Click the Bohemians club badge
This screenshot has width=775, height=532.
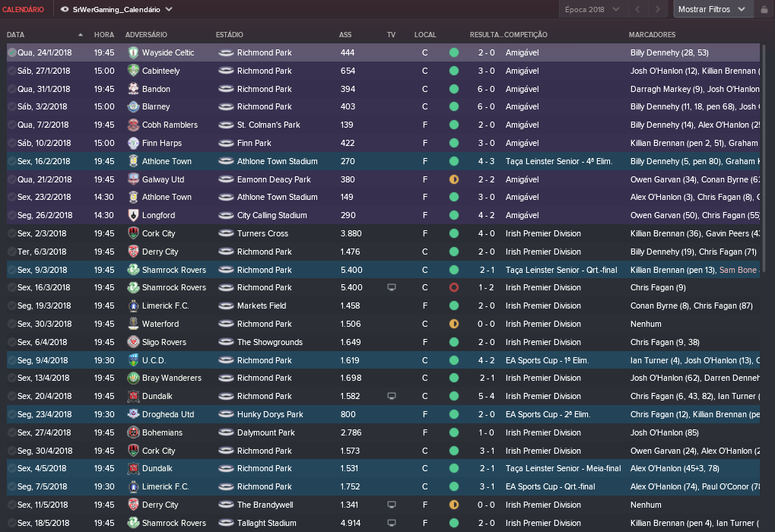tap(133, 432)
